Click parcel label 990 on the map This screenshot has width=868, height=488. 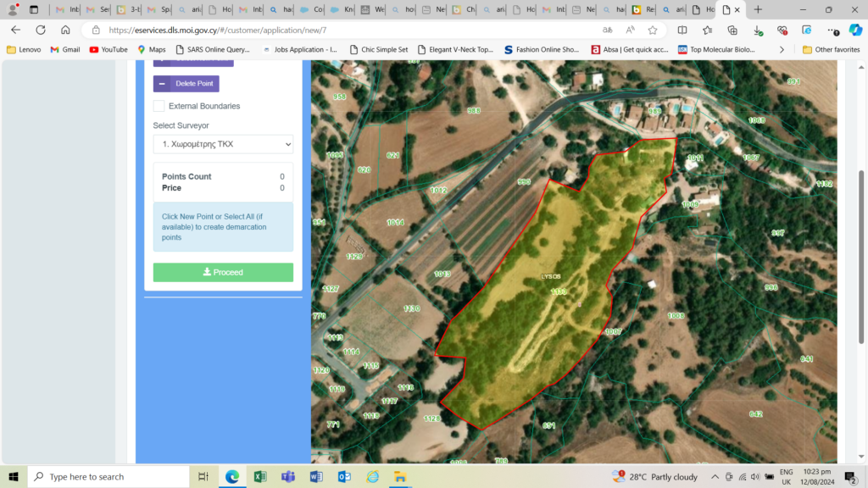click(524, 181)
